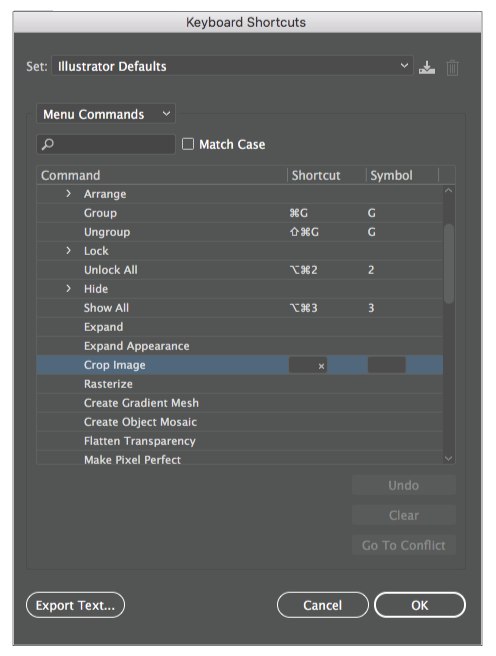Expand the Arrange command group
The height and width of the screenshot is (656, 496).
point(68,194)
